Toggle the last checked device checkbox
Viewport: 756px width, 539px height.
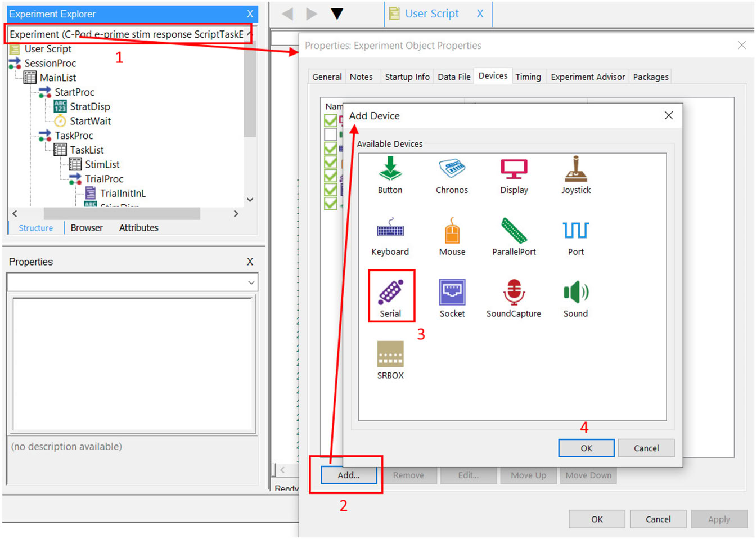(x=331, y=204)
